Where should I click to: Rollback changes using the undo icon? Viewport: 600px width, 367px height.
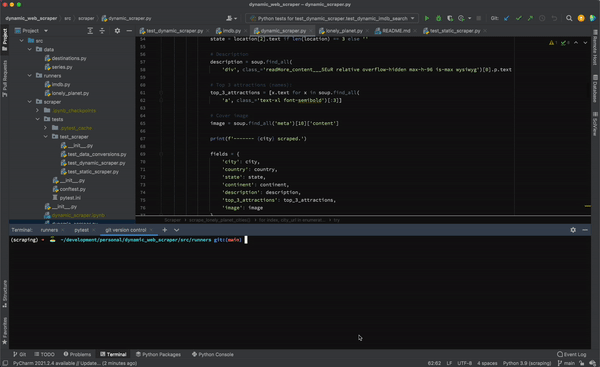[554, 18]
